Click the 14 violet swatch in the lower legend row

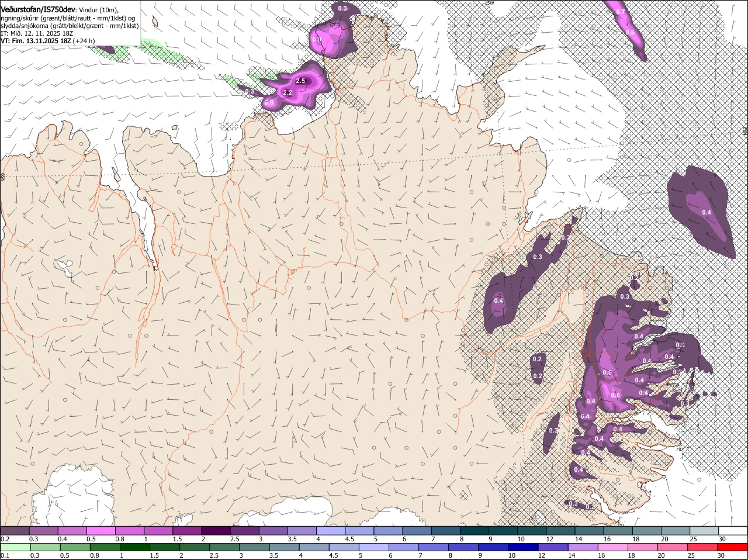pos(584,547)
